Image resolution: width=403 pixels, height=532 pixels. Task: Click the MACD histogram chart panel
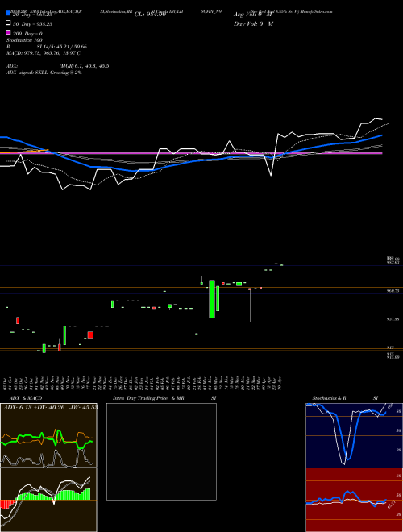(x=48, y=500)
